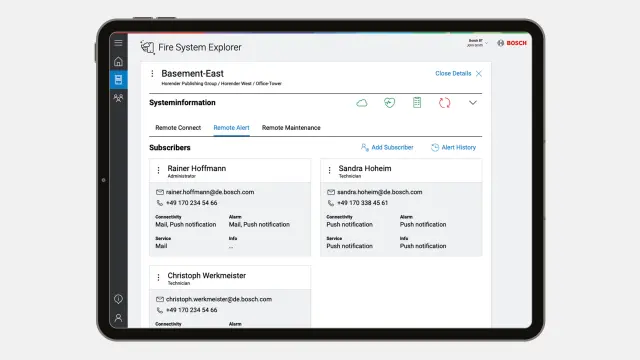Image resolution: width=640 pixels, height=360 pixels.
Task: Click the Subscribers heading
Action: (x=170, y=147)
